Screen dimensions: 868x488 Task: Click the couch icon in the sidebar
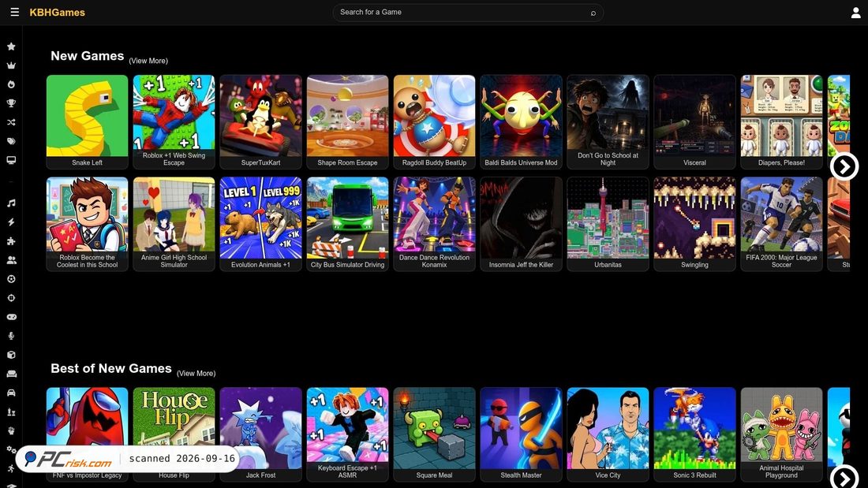(11, 374)
